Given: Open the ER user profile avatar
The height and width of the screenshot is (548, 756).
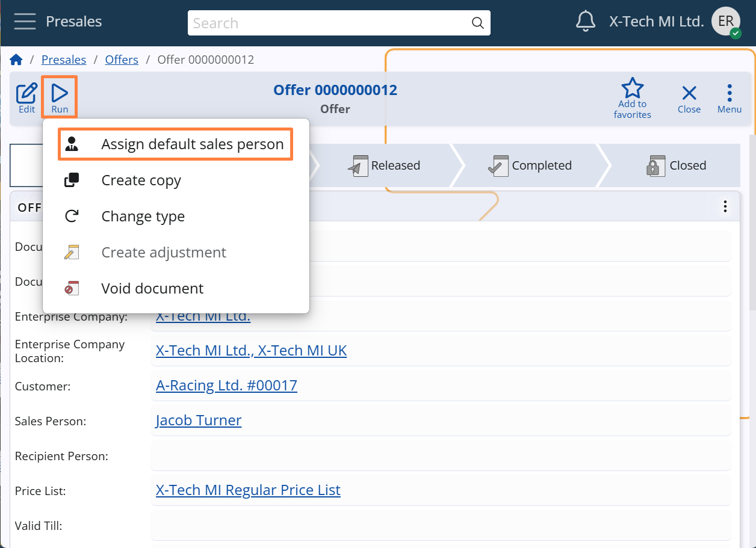Looking at the screenshot, I should (x=726, y=20).
